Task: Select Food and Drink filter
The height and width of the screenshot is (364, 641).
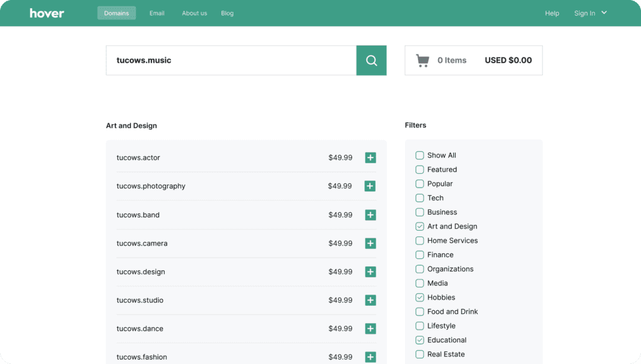Action: click(419, 311)
